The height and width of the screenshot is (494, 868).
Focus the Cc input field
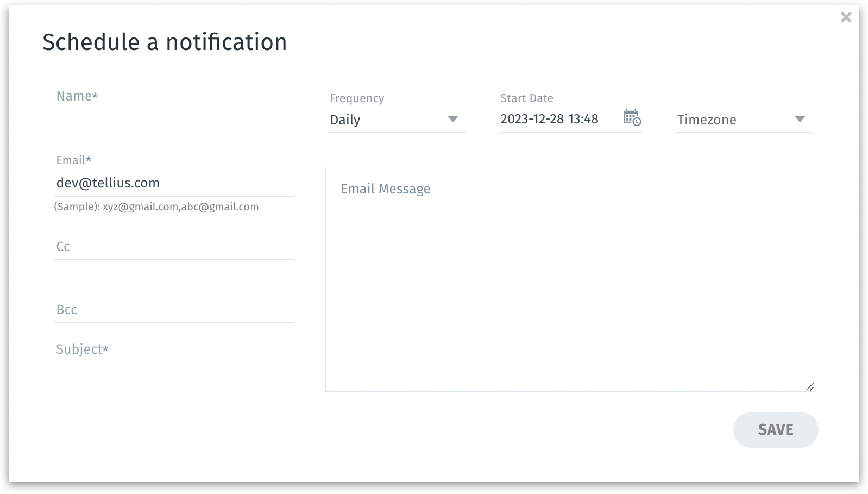174,247
